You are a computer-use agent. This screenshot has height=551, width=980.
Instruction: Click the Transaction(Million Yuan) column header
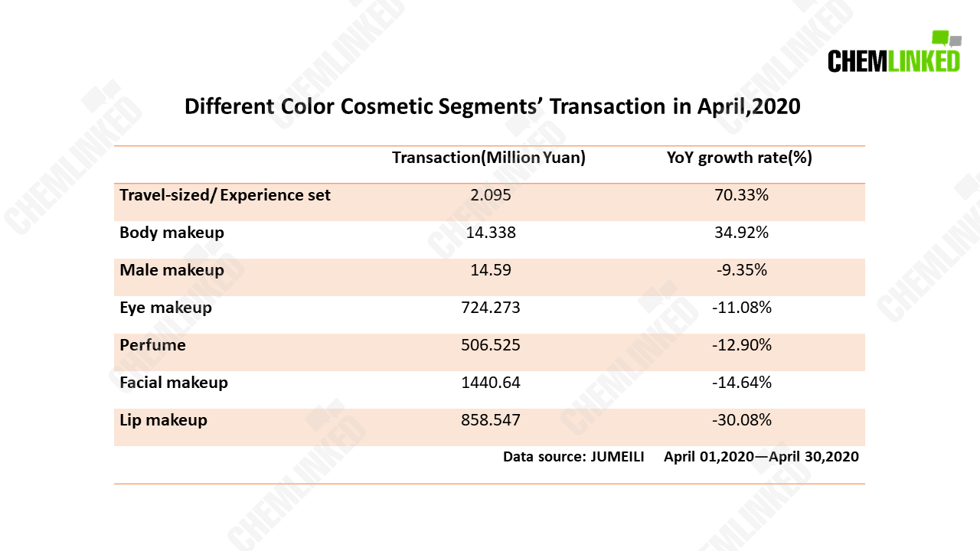(488, 158)
